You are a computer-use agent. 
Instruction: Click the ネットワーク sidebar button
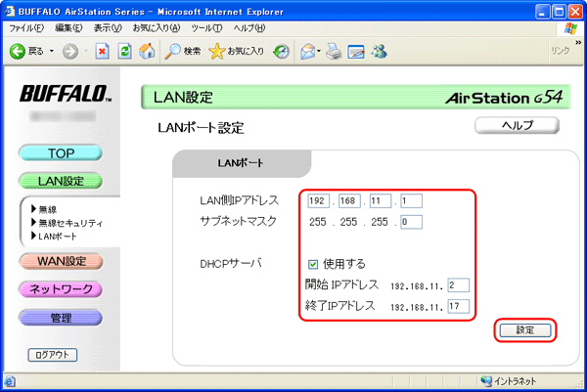pyautogui.click(x=61, y=289)
